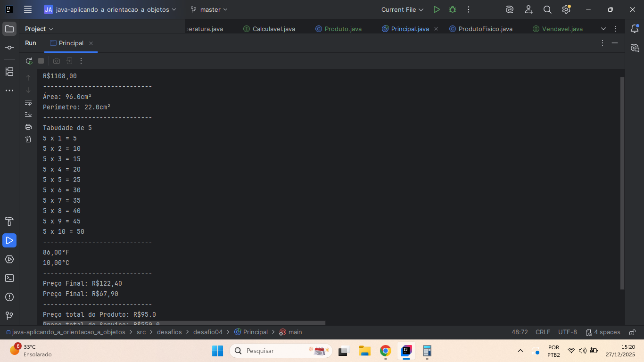The height and width of the screenshot is (362, 644).
Task: Open line ending selector CRLF
Action: pos(543,332)
